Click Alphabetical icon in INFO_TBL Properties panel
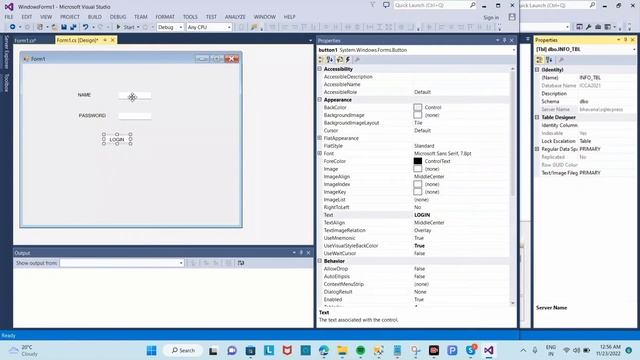The width and height of the screenshot is (640, 360). click(x=549, y=60)
